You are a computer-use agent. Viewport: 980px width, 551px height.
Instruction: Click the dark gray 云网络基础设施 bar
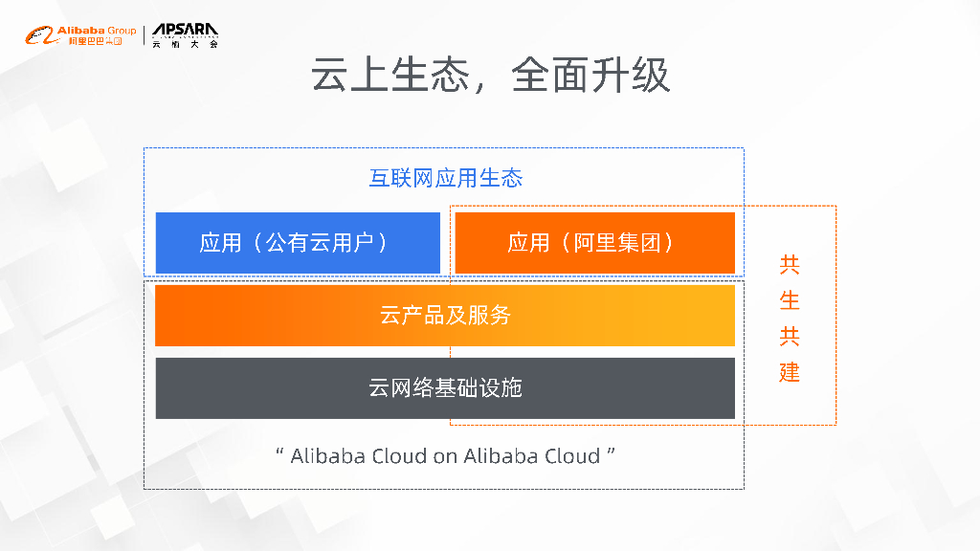point(445,387)
